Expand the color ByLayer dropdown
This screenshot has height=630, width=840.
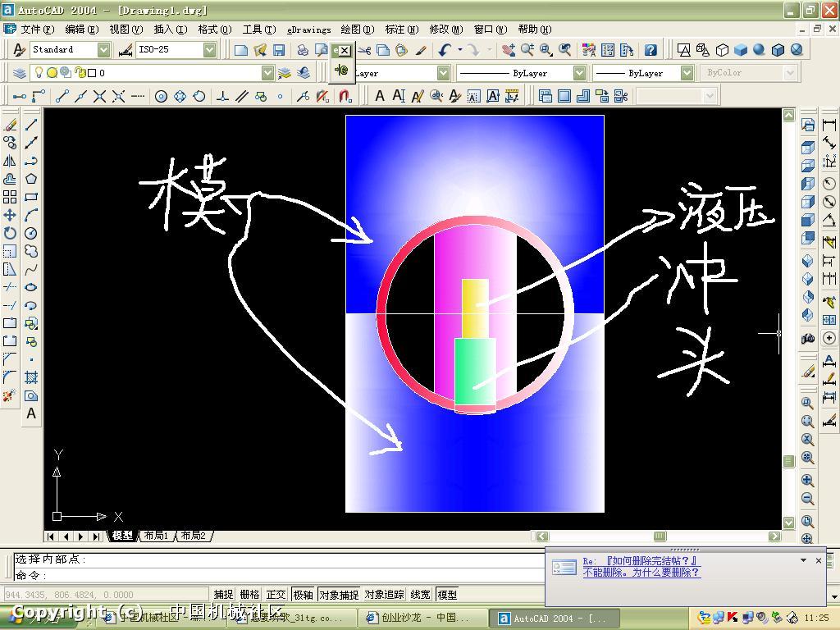[443, 73]
